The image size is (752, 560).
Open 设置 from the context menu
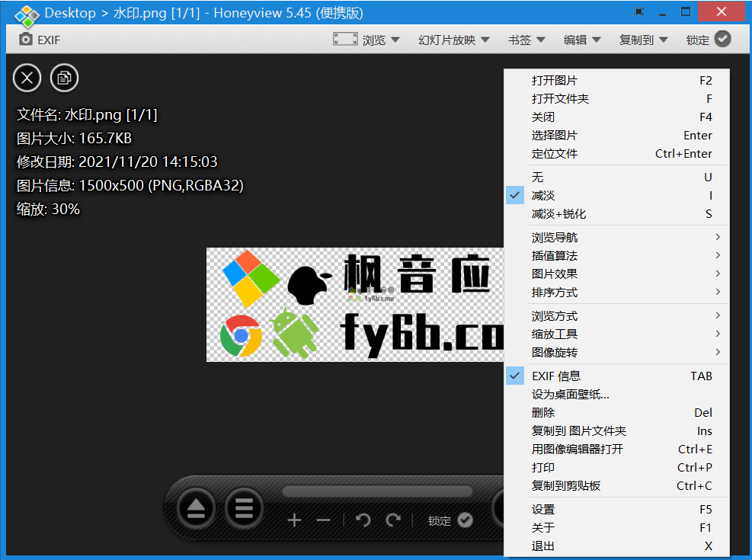(x=617, y=510)
